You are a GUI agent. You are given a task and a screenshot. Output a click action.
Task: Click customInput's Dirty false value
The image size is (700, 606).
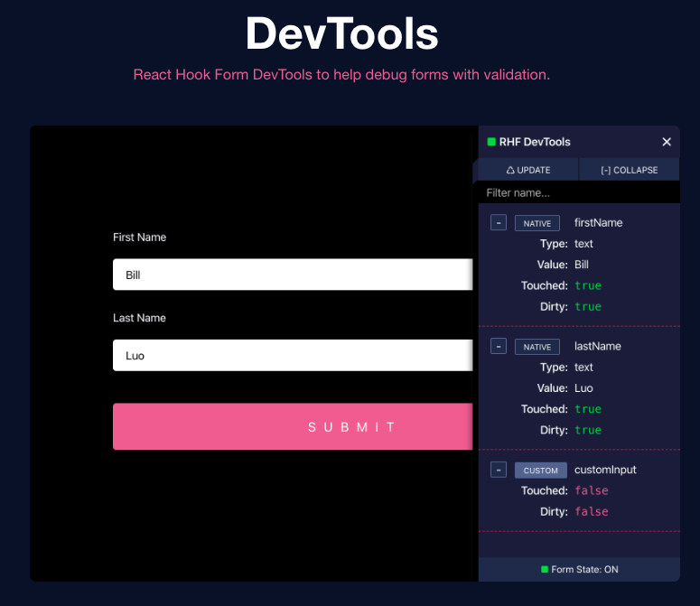click(592, 512)
